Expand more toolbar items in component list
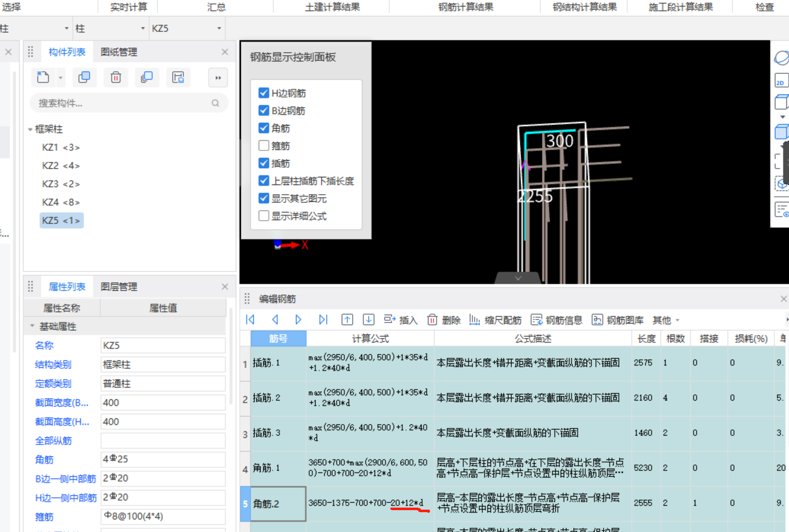Image resolution: width=789 pixels, height=532 pixels. pyautogui.click(x=218, y=78)
